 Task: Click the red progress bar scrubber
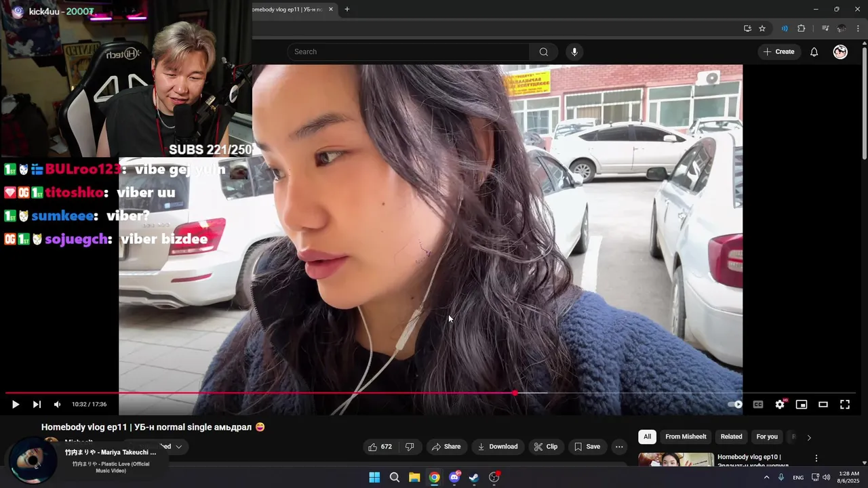click(515, 393)
